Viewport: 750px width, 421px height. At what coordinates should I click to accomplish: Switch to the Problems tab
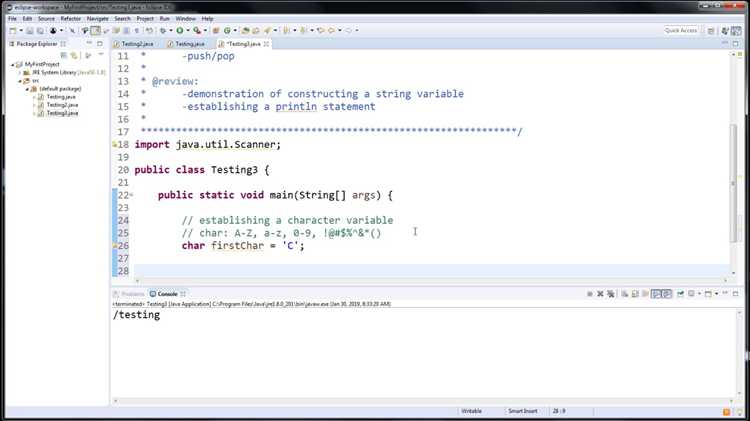tap(131, 294)
